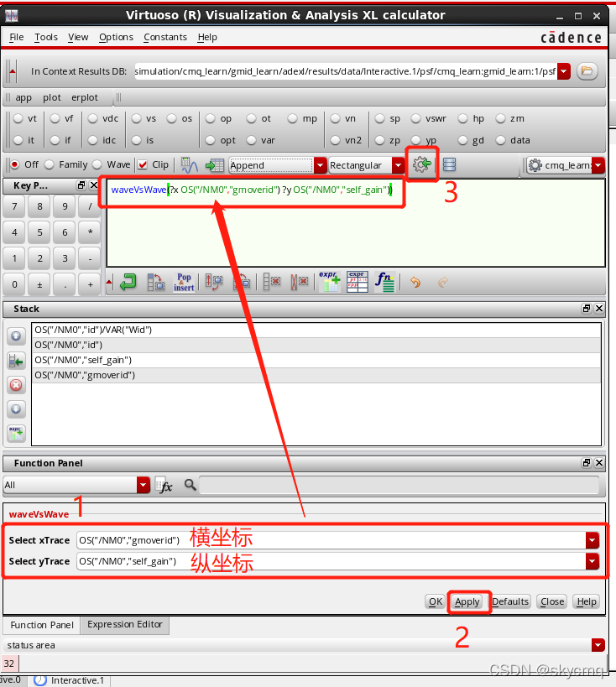This screenshot has height=687, width=616.
Task: Select the Wave radio button
Action: click(97, 164)
